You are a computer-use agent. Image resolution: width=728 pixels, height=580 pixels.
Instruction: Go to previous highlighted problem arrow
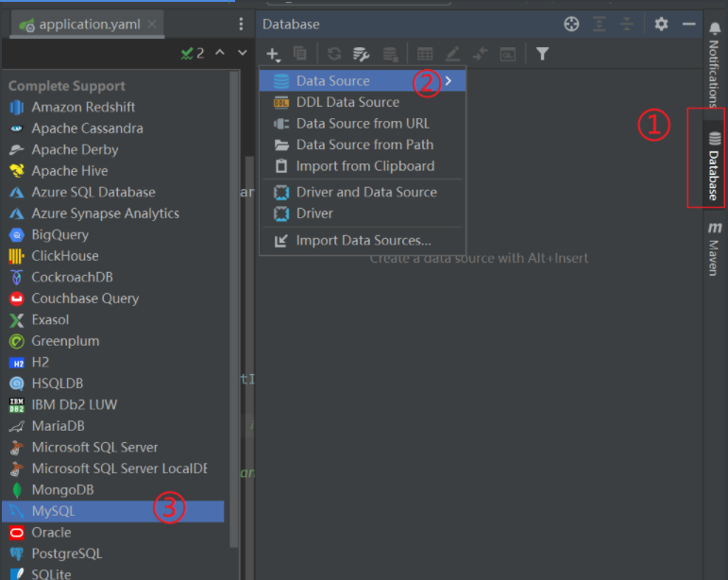click(x=220, y=53)
